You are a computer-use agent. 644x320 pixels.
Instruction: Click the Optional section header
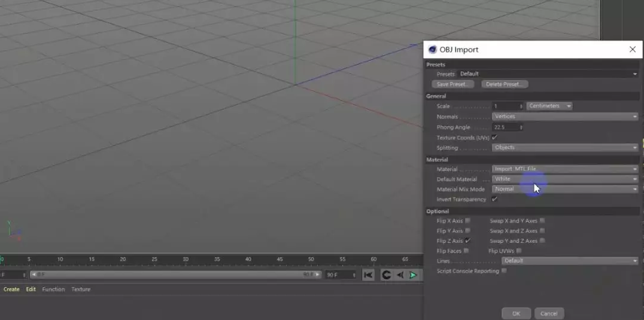(532, 211)
